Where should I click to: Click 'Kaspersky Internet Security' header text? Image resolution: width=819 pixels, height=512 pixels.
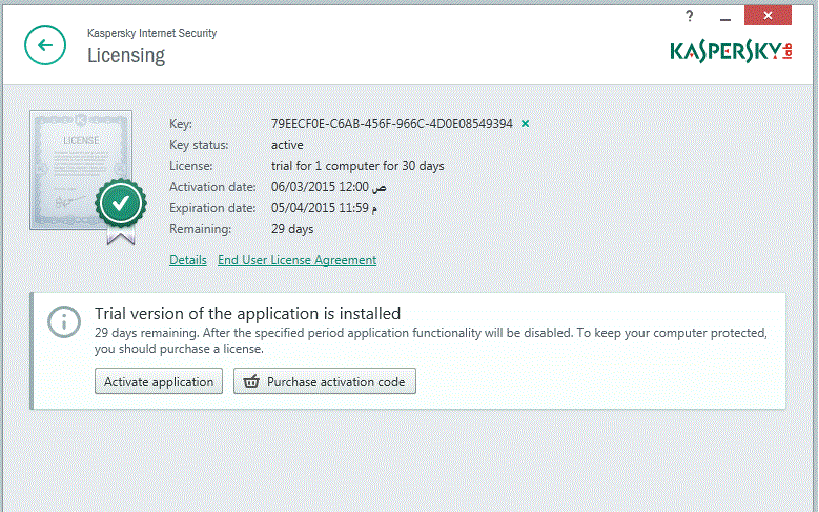[x=152, y=33]
